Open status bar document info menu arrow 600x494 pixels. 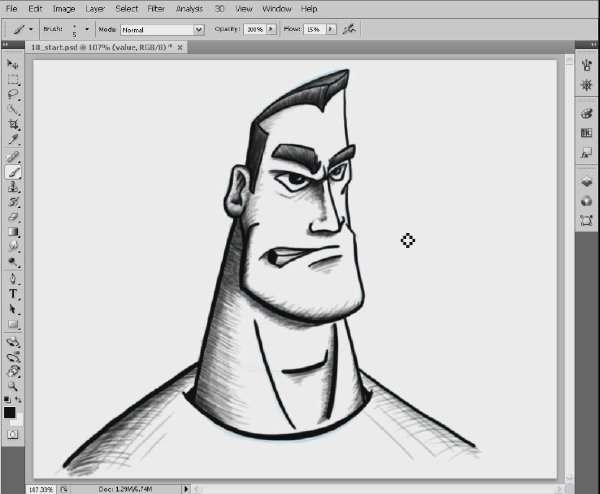186,489
